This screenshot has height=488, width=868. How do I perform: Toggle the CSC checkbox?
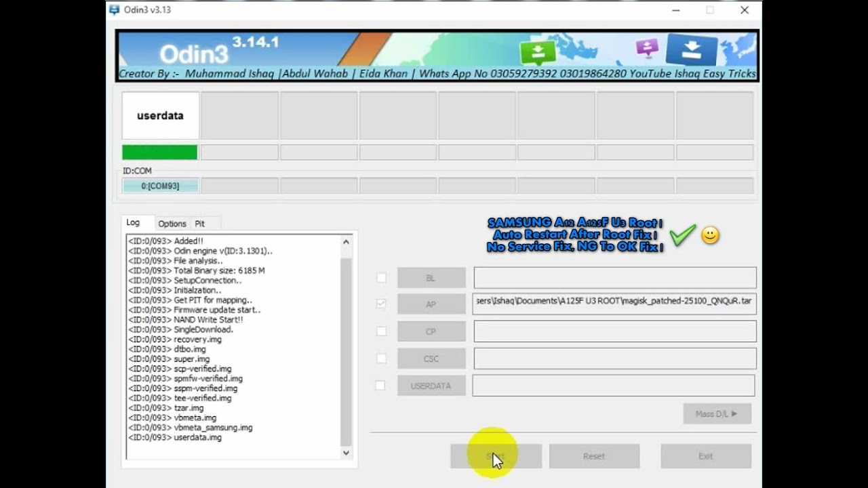[381, 359]
